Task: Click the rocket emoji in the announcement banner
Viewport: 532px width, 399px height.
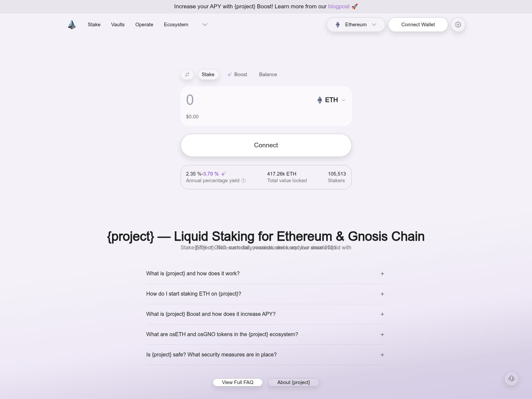Action: 354,6
